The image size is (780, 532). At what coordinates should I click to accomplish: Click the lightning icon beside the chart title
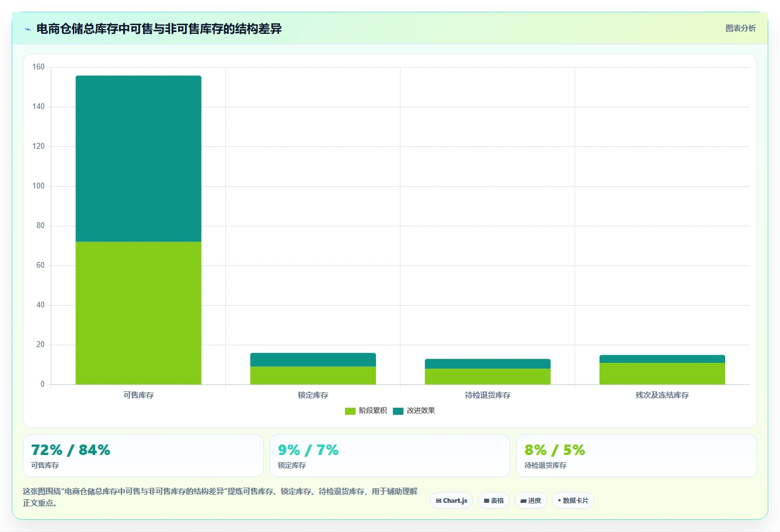pos(27,29)
